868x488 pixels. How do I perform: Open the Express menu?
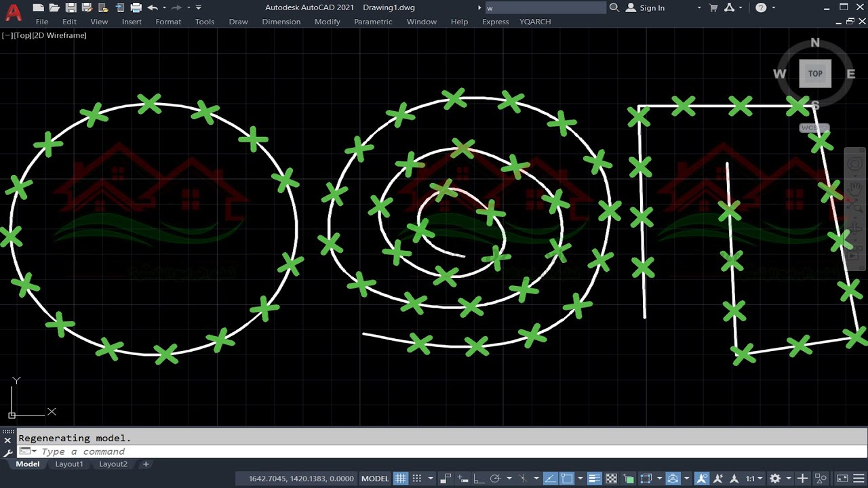coord(495,22)
